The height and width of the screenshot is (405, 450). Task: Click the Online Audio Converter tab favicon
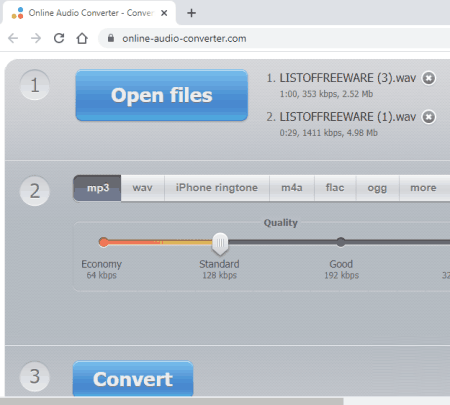click(17, 13)
